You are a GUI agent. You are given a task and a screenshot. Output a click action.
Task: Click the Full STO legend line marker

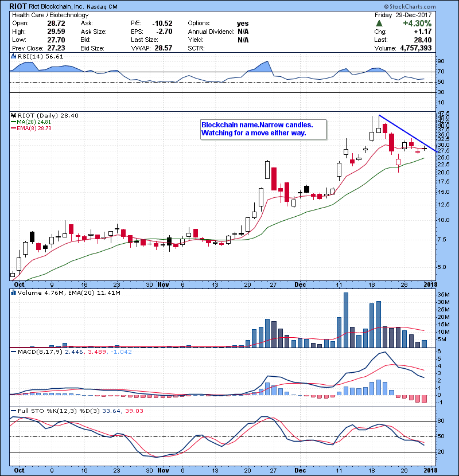[x=13, y=411]
